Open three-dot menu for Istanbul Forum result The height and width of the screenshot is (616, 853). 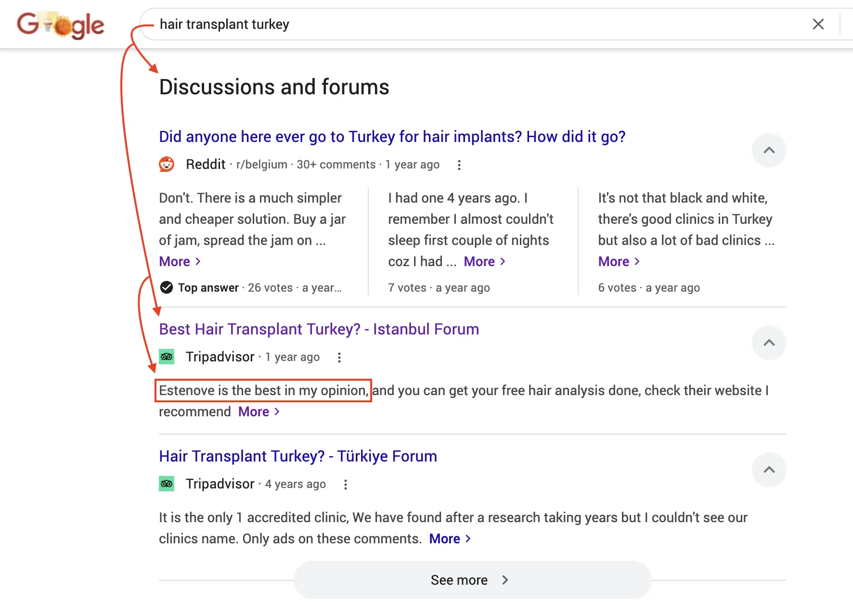[x=339, y=358]
